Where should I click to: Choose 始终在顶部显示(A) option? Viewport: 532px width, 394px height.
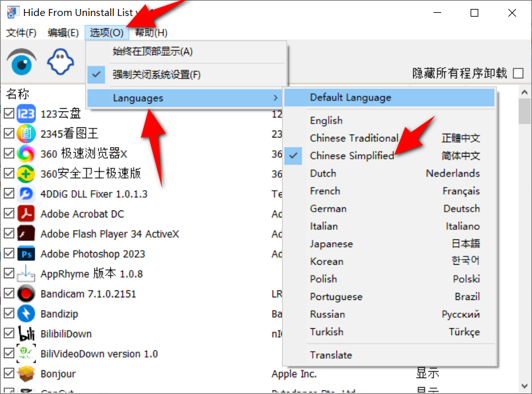point(186,52)
